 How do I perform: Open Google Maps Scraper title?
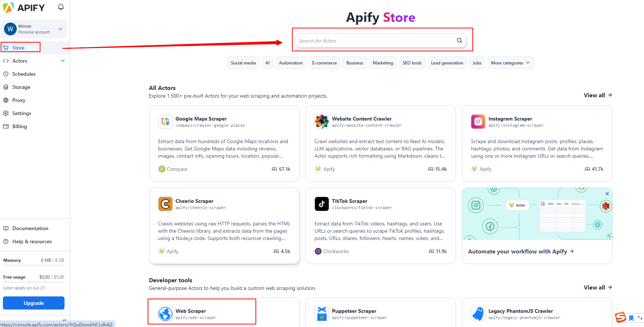point(201,119)
